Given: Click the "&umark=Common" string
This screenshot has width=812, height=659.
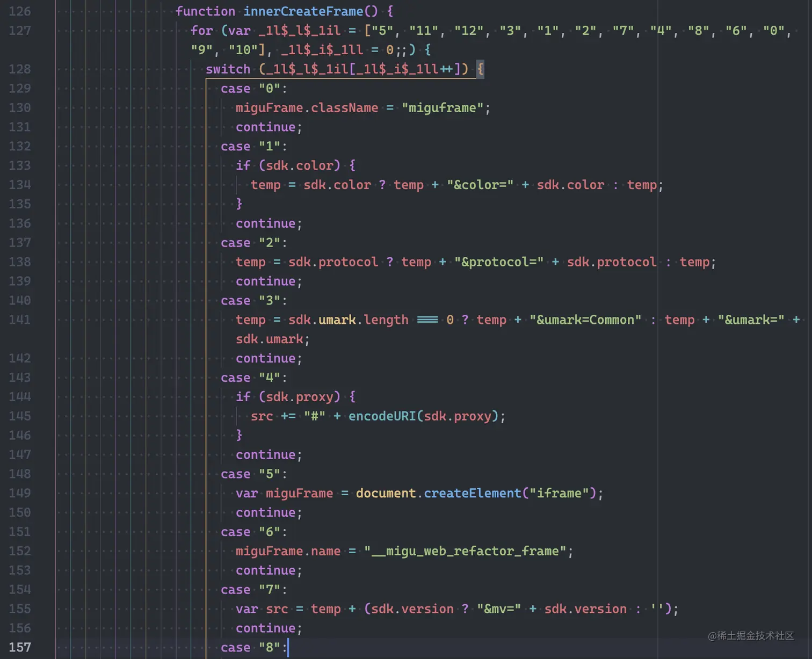Looking at the screenshot, I should pos(585,320).
